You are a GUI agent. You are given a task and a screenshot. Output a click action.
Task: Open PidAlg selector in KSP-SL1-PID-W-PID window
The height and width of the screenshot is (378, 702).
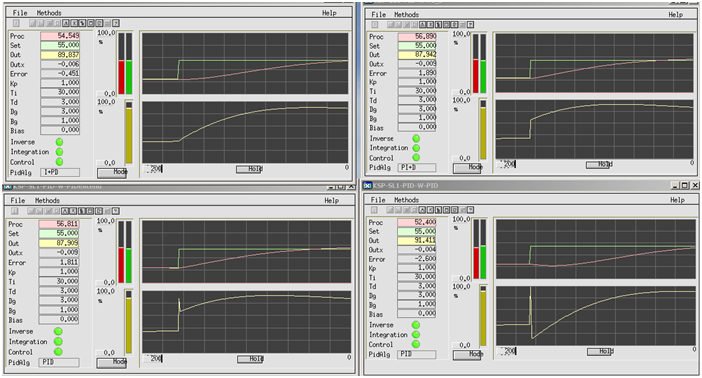(416, 354)
